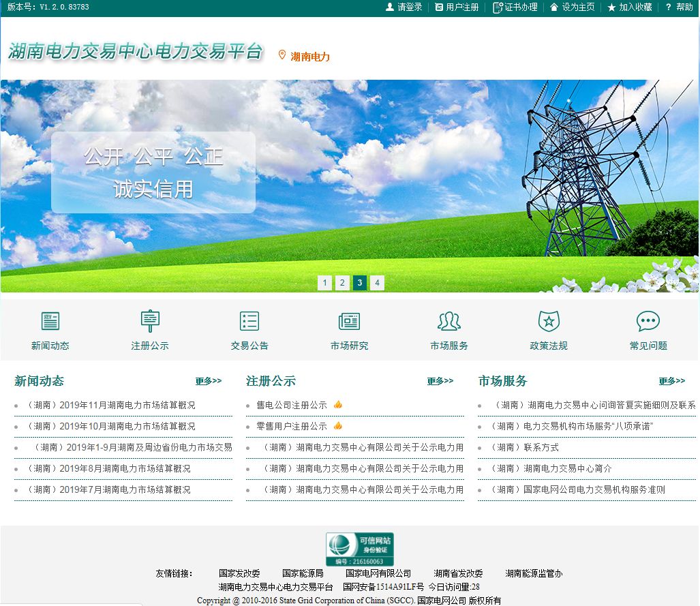Open the 常见问题 chat bubble icon
The width and height of the screenshot is (700, 606).
pos(648,321)
